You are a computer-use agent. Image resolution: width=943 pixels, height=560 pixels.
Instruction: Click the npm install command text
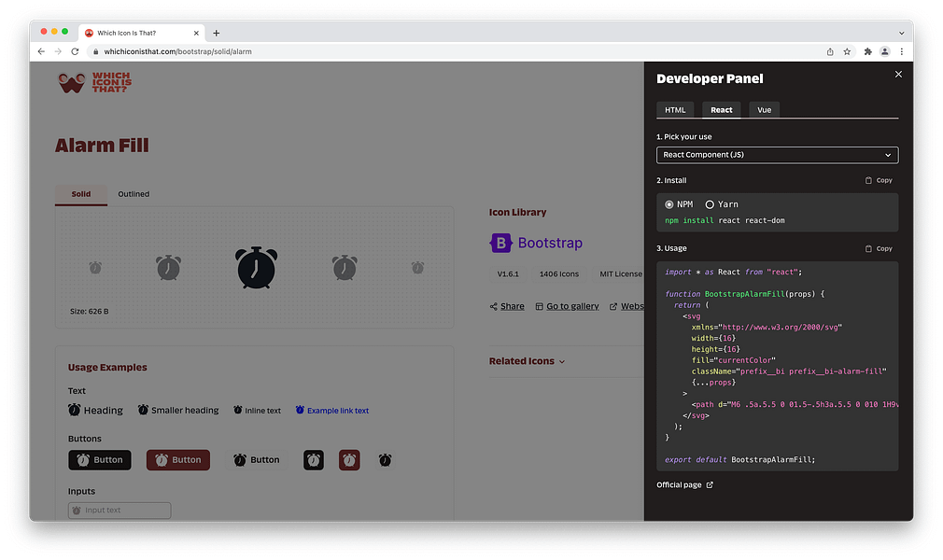click(x=725, y=221)
